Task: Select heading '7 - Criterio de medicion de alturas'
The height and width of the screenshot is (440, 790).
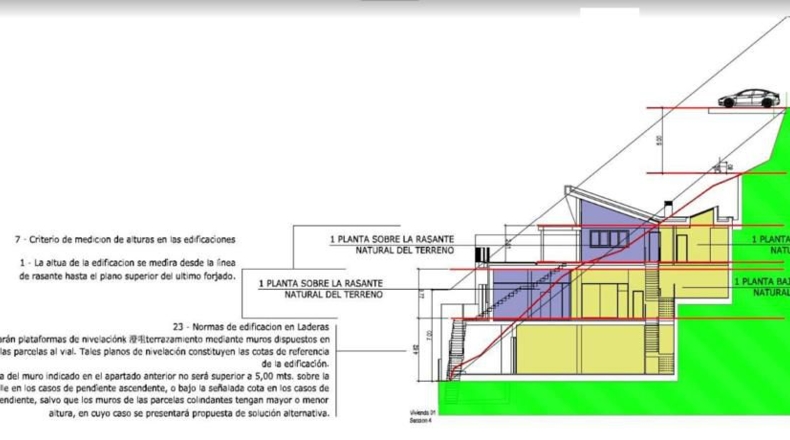Action: point(125,239)
